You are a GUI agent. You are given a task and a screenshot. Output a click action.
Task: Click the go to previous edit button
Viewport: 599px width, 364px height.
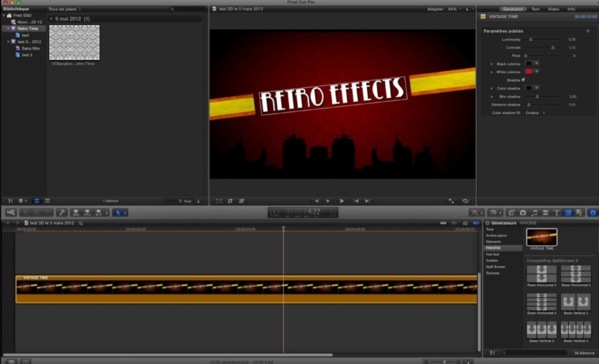coord(356,201)
